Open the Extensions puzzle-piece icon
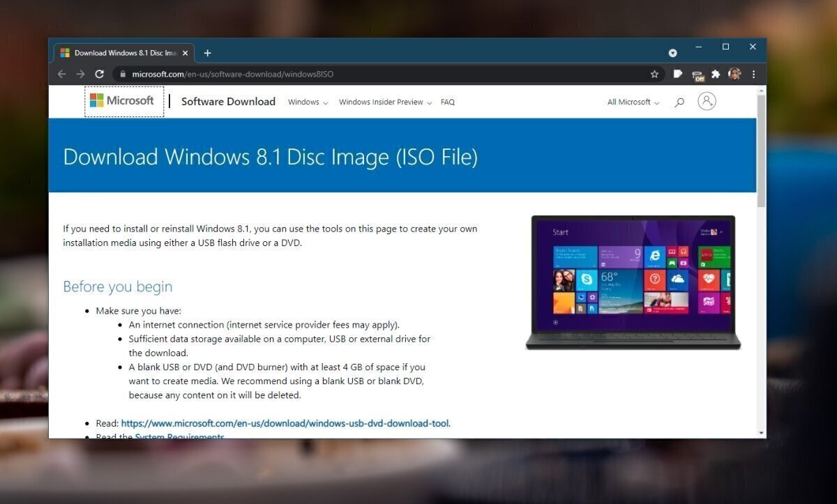The width and height of the screenshot is (837, 504). [716, 74]
